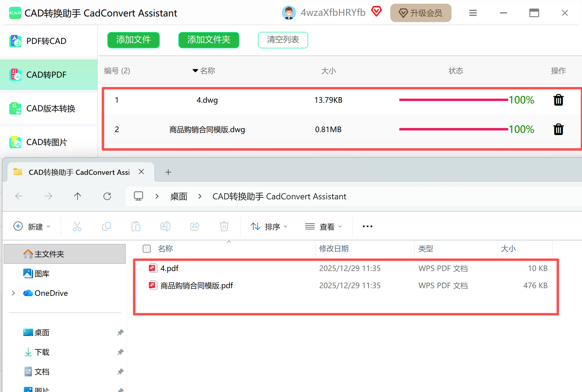The height and width of the screenshot is (392, 582).
Task: Switch to CAD版本转换 mode
Action: click(x=49, y=108)
